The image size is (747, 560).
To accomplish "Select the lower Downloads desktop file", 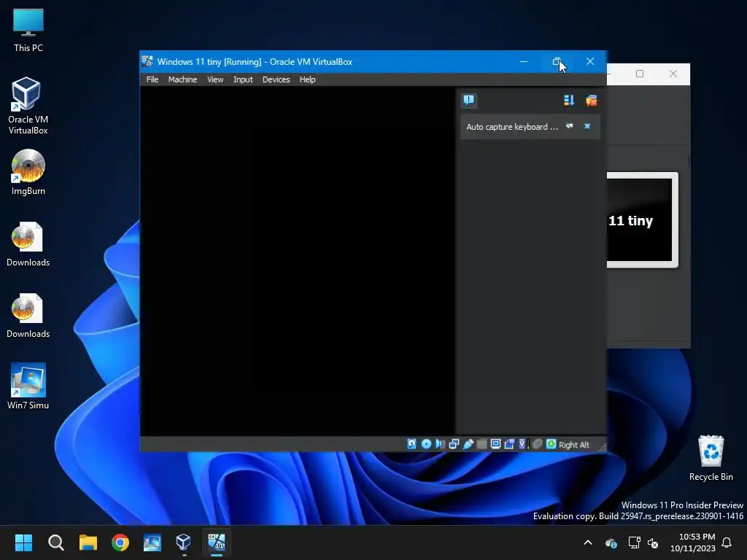I will point(28,316).
